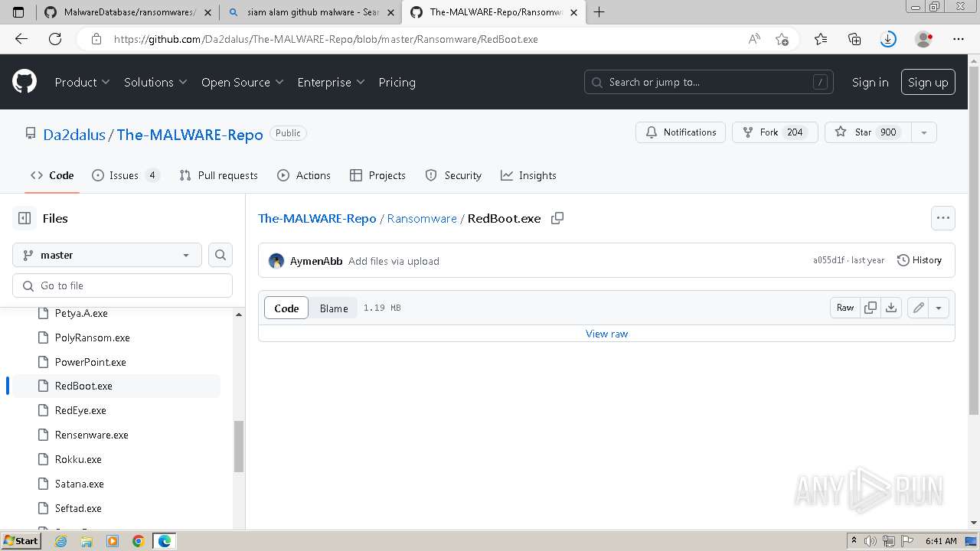This screenshot has height=551, width=980.
Task: Expand the Solutions menu
Action: pyautogui.click(x=155, y=82)
